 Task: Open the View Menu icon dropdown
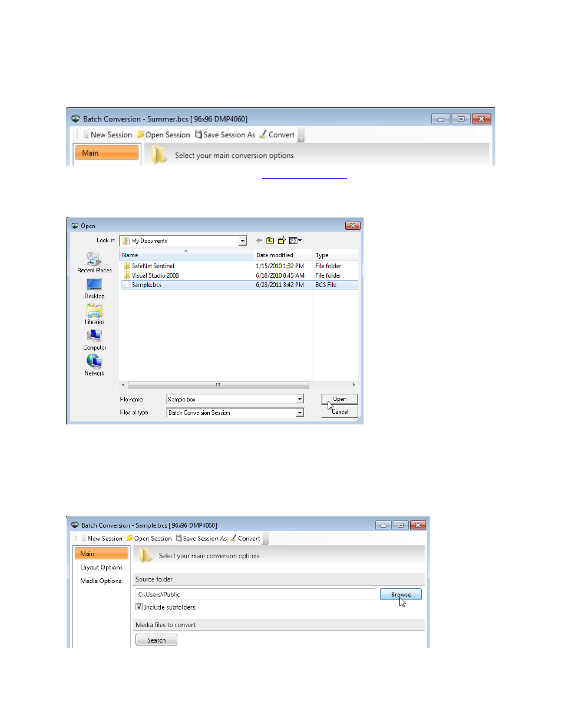[295, 241]
